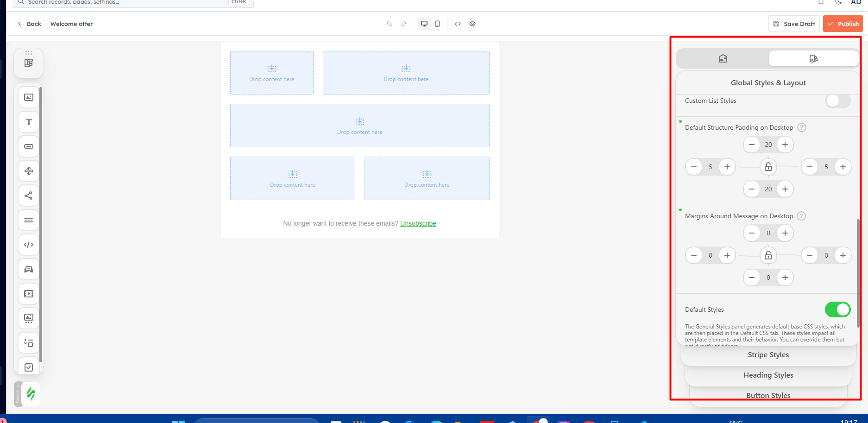Open the settings tab in side panel

click(x=723, y=58)
